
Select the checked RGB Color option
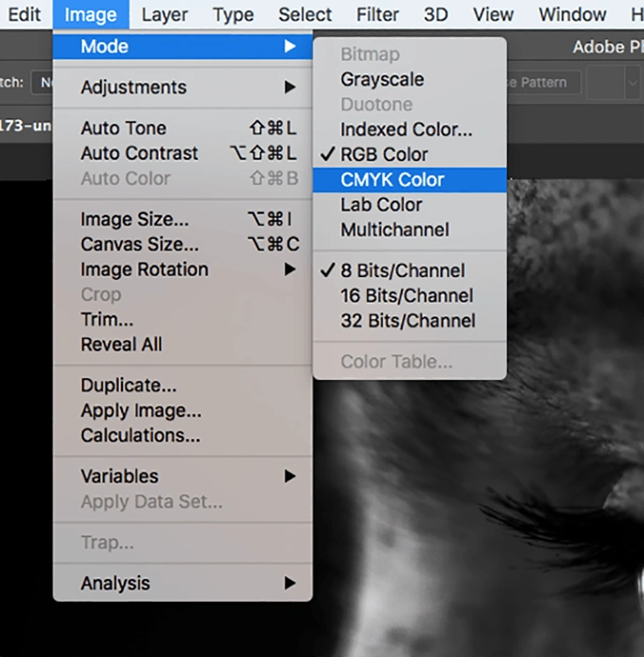point(384,155)
